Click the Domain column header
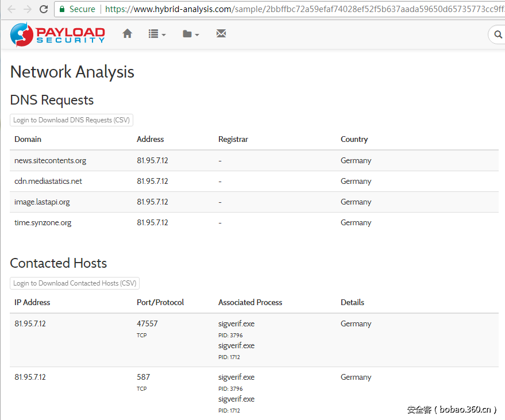Viewport: 505px width, 420px height. coord(28,140)
